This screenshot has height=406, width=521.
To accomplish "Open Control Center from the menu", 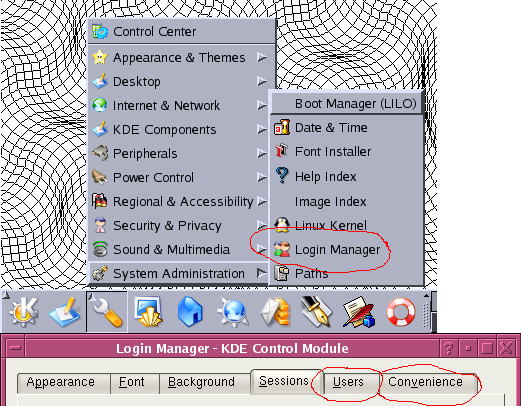I will (x=182, y=31).
